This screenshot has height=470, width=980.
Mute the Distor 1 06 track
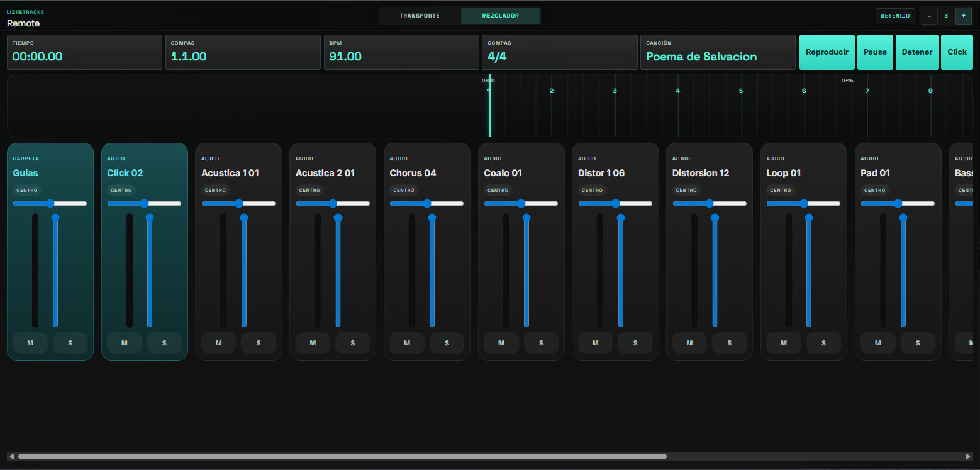[595, 343]
